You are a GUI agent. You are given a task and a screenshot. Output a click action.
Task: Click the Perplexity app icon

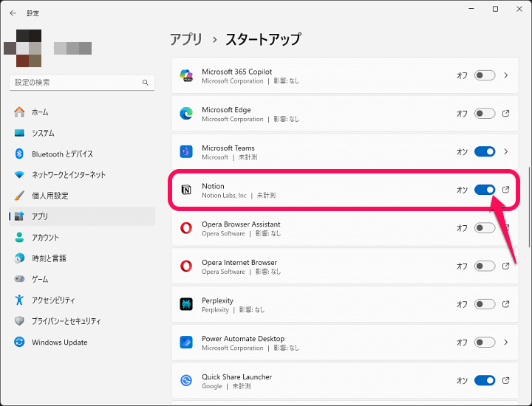coord(186,304)
